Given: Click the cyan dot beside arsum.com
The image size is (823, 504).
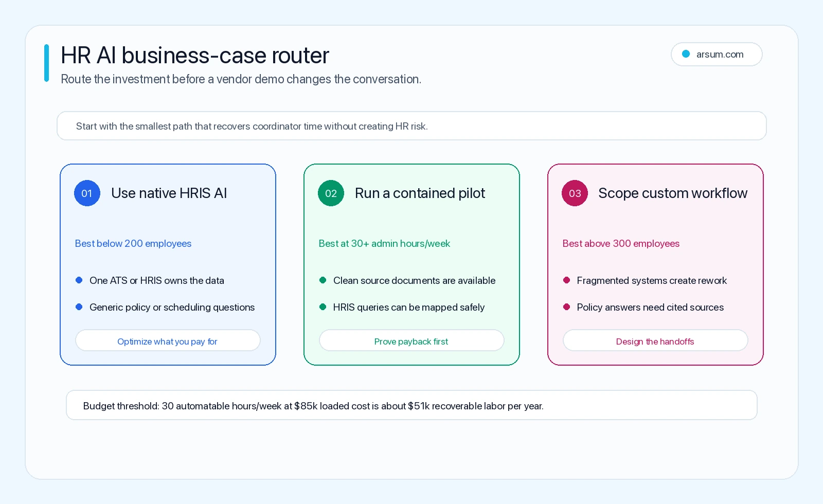Looking at the screenshot, I should 686,54.
